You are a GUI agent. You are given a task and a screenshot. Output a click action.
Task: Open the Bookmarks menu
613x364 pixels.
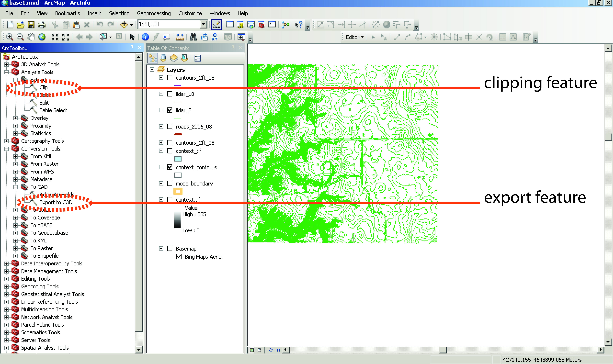coord(67,13)
